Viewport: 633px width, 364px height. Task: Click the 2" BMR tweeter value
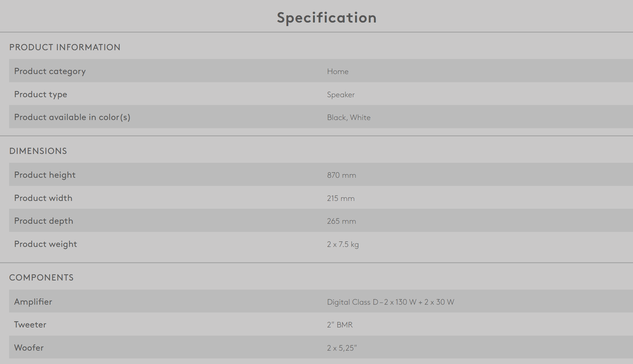pos(340,325)
